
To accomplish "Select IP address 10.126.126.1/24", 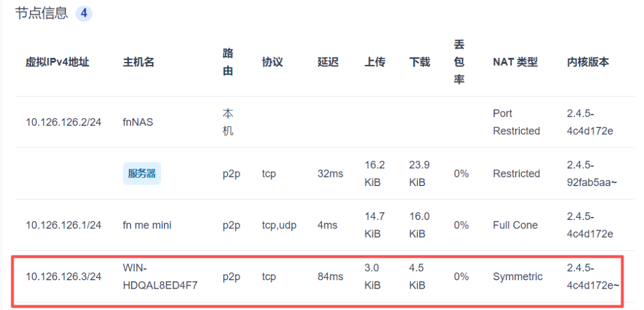I will point(63,225).
